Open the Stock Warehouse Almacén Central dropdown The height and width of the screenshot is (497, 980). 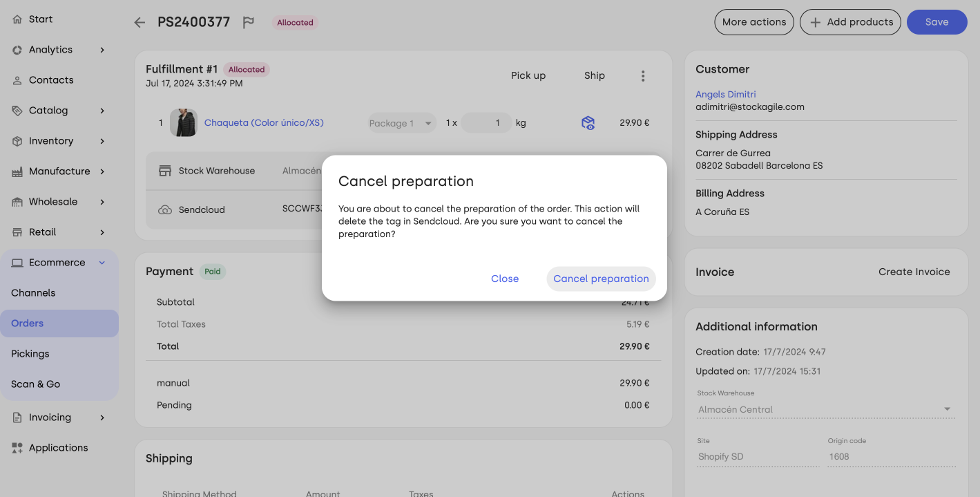(825, 409)
